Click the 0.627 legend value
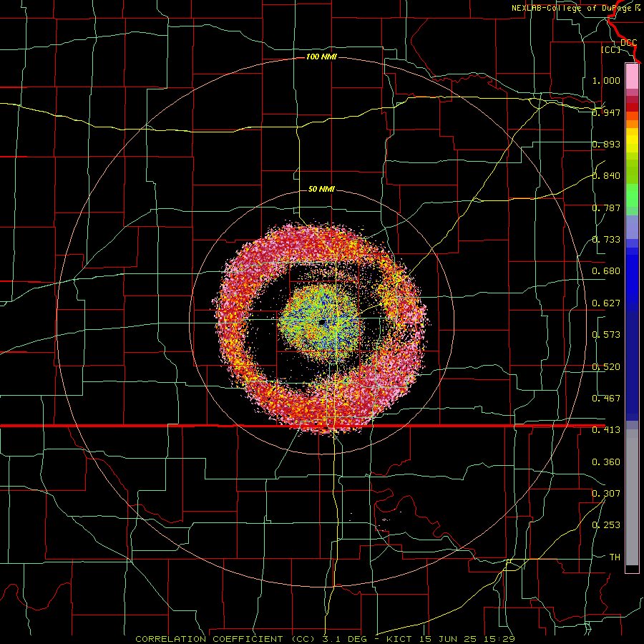 (x=606, y=303)
